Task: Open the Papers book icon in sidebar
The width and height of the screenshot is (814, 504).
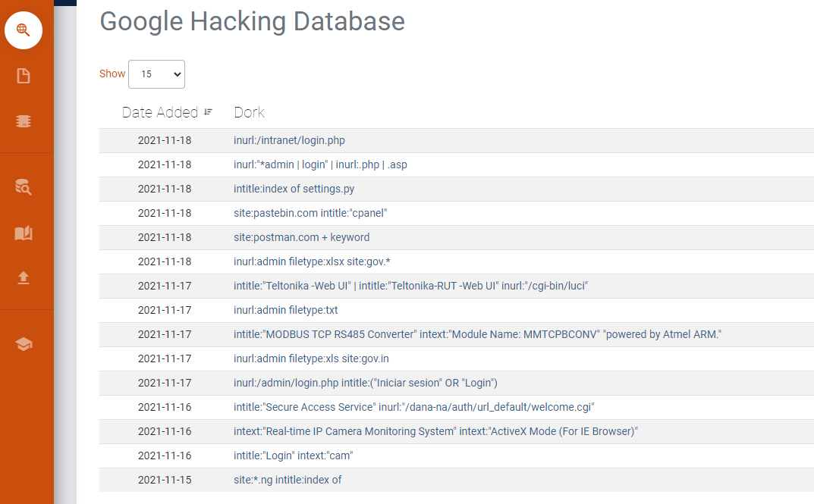Action: coord(23,233)
